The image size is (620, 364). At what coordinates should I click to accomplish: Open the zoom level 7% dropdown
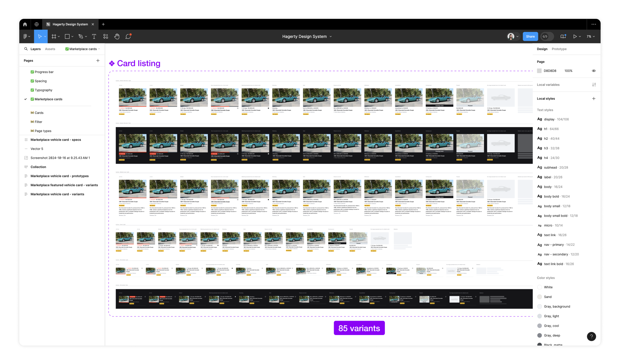(590, 36)
